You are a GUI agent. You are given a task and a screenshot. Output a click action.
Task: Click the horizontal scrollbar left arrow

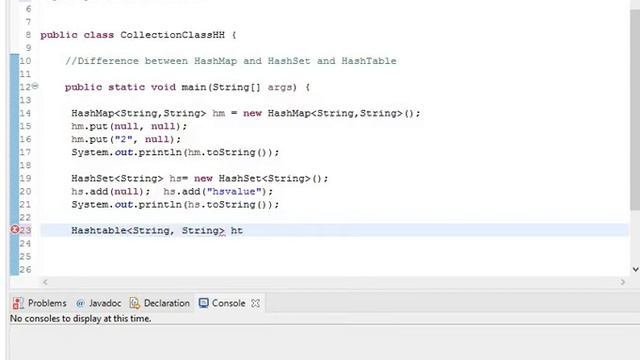pos(45,282)
